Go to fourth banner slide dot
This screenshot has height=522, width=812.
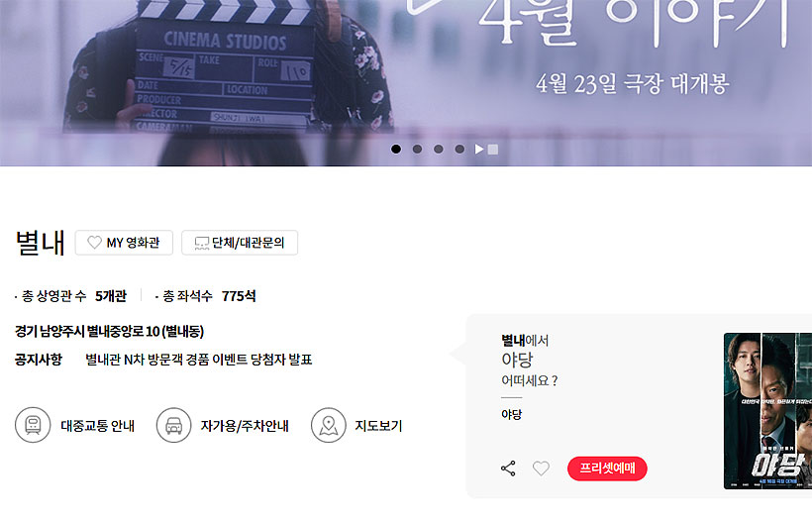[x=459, y=150]
